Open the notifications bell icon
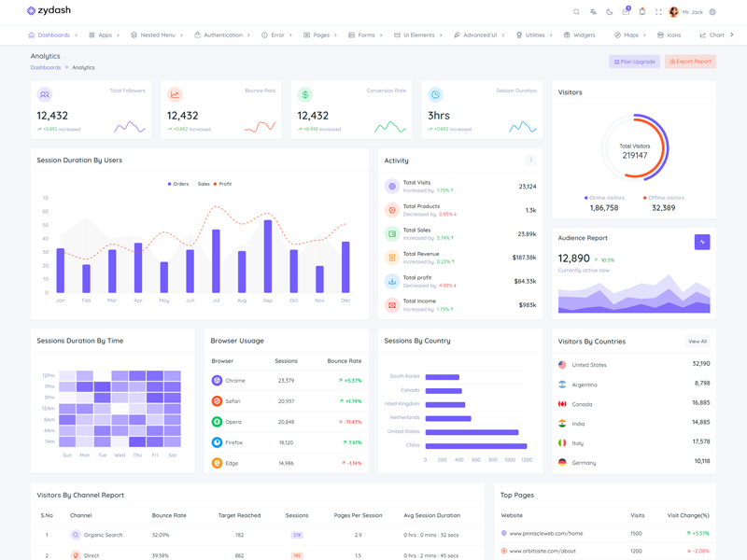Image resolution: width=747 pixels, height=560 pixels. click(x=641, y=12)
